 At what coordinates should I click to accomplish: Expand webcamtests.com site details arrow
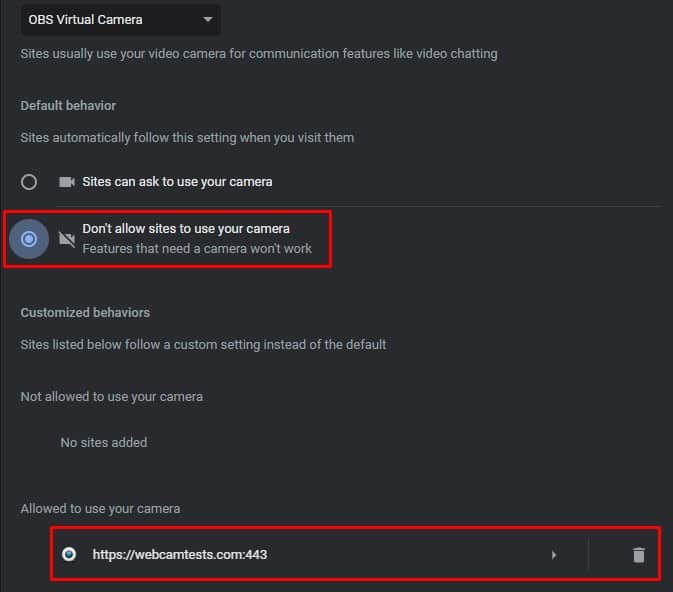tap(554, 554)
